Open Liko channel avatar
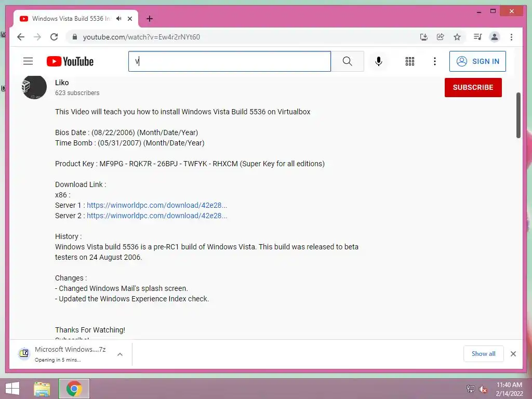532x399 pixels. click(34, 87)
